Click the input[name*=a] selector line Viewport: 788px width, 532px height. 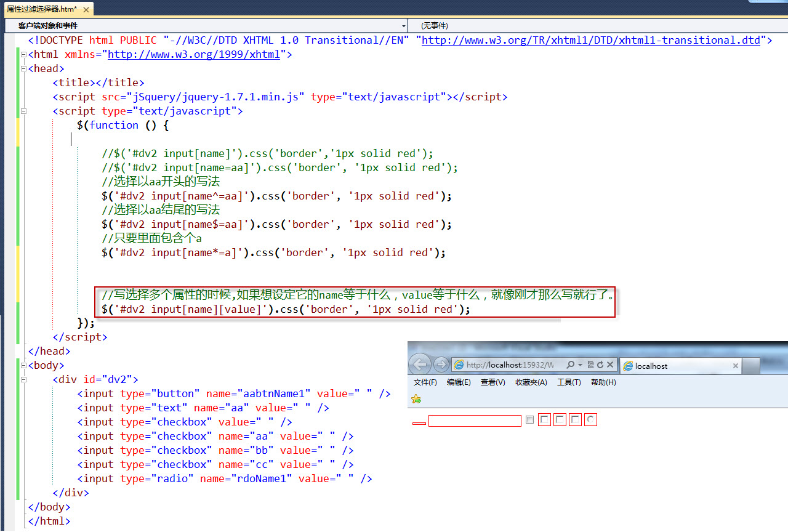(x=274, y=252)
